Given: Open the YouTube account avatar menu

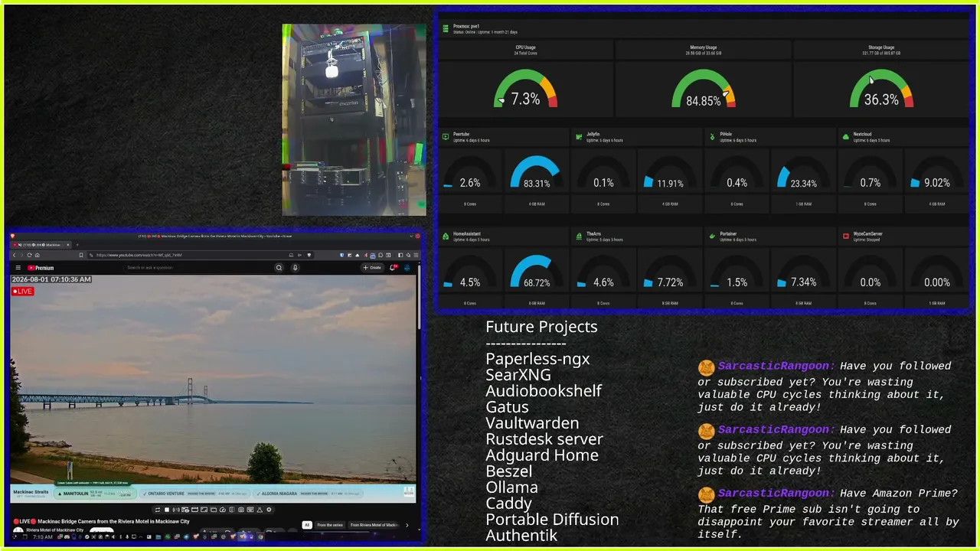Looking at the screenshot, I should [407, 268].
